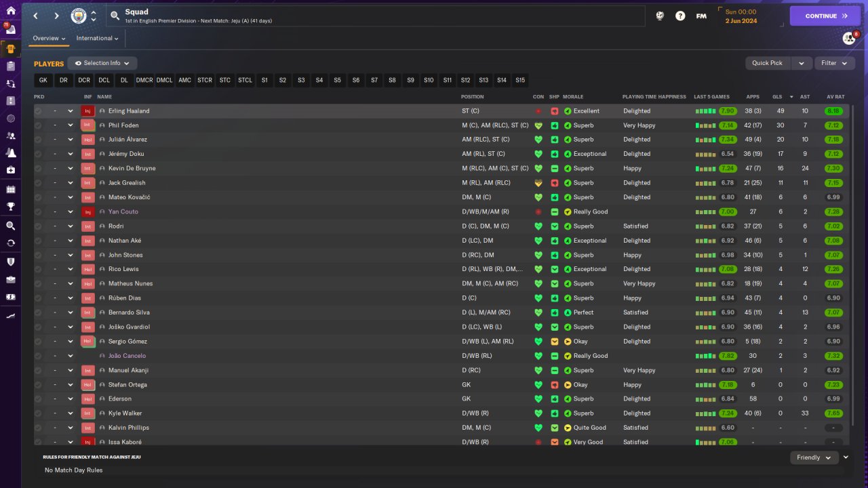
Task: Click the Int status badge for Kevin De Bruyne
Action: click(x=87, y=168)
